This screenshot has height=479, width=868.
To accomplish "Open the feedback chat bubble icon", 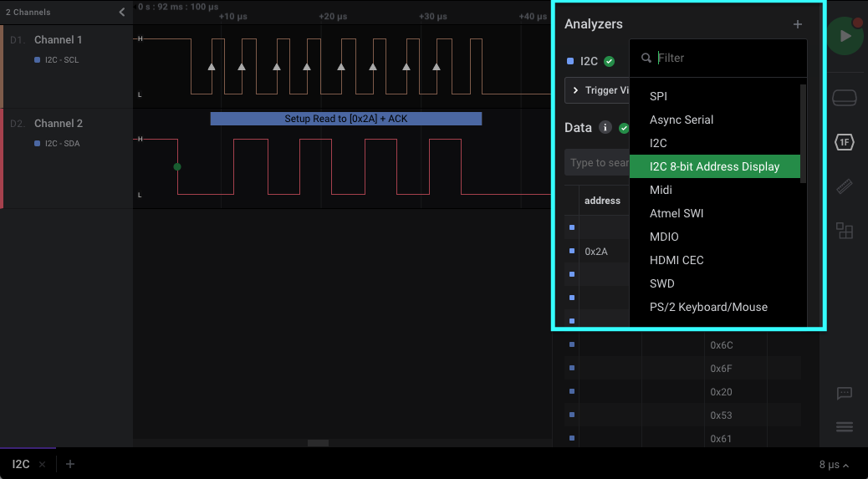I will click(845, 393).
